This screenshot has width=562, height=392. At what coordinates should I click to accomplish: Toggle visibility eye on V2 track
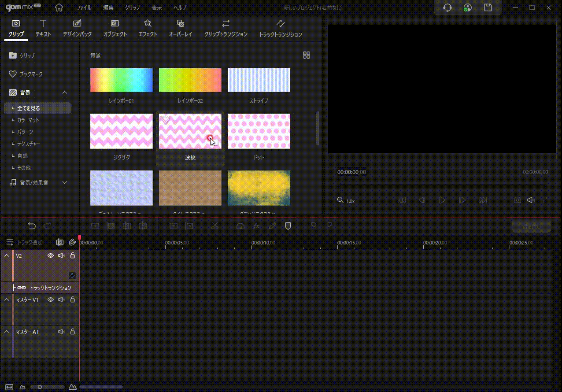click(51, 255)
